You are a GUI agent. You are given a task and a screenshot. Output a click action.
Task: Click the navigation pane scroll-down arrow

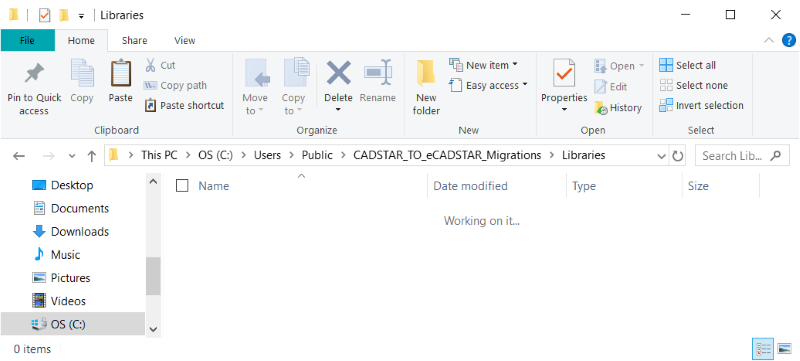click(x=153, y=329)
